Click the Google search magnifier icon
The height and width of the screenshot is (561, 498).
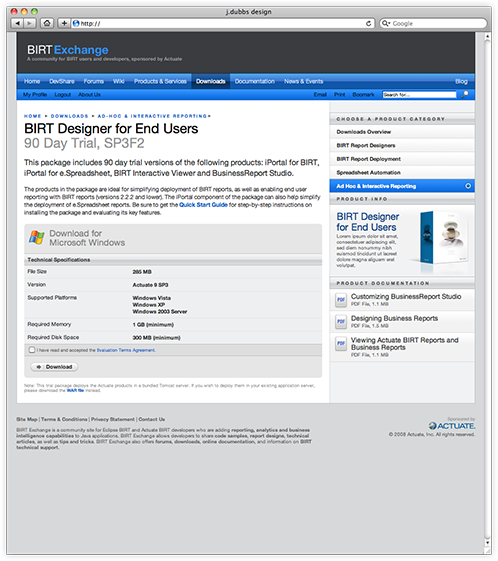pos(386,23)
